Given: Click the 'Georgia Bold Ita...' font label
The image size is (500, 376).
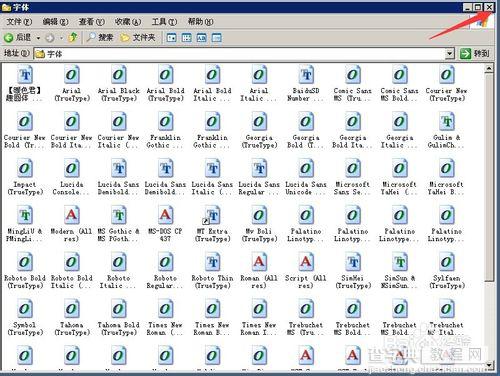Looking at the screenshot, I should [353, 141].
